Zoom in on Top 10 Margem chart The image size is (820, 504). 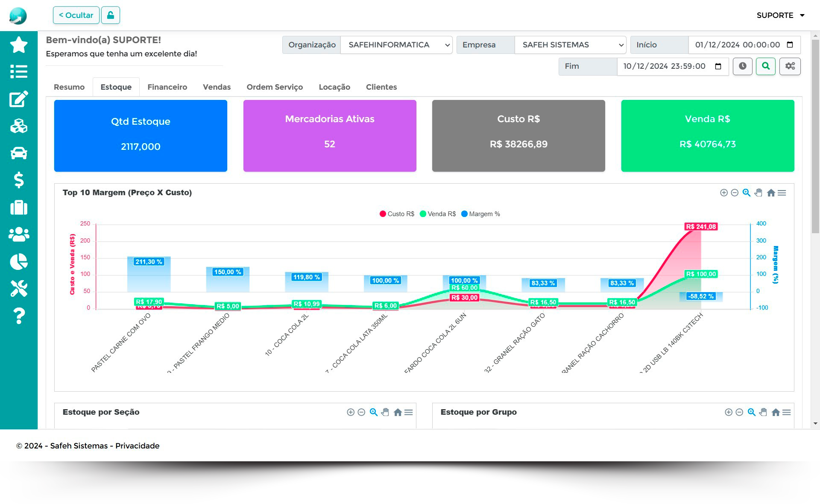pos(724,193)
